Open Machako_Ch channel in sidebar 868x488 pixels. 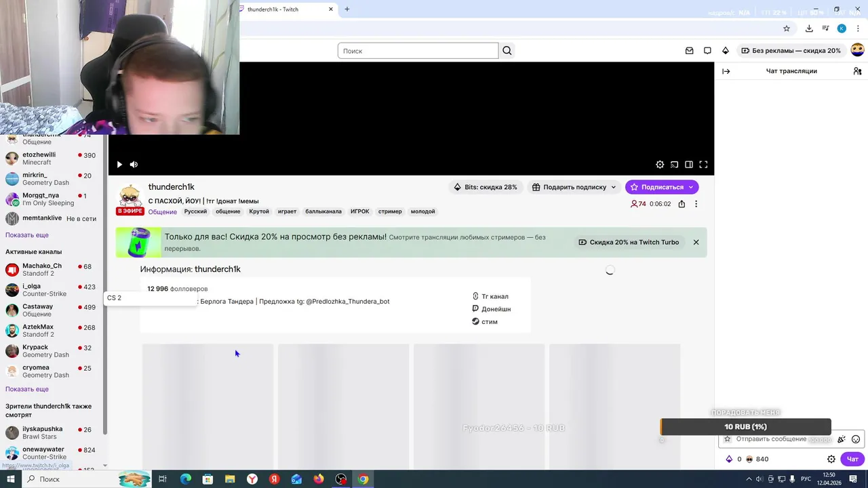[x=51, y=270]
